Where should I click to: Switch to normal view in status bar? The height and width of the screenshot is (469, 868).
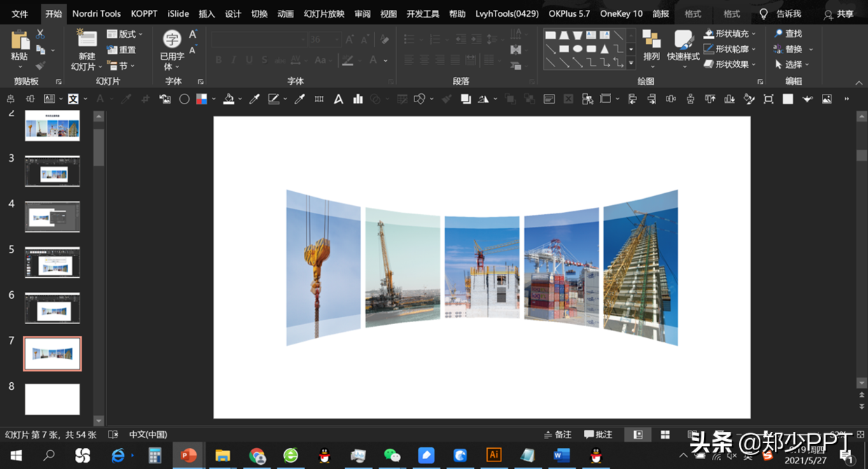click(x=638, y=435)
